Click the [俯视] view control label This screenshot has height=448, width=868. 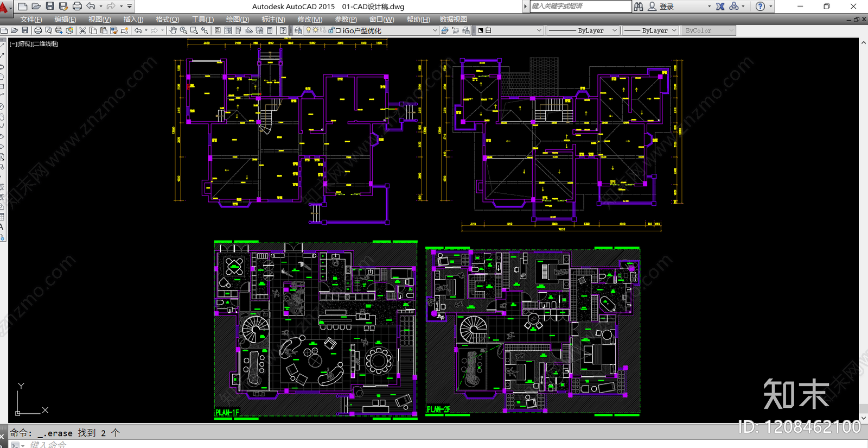(24, 44)
